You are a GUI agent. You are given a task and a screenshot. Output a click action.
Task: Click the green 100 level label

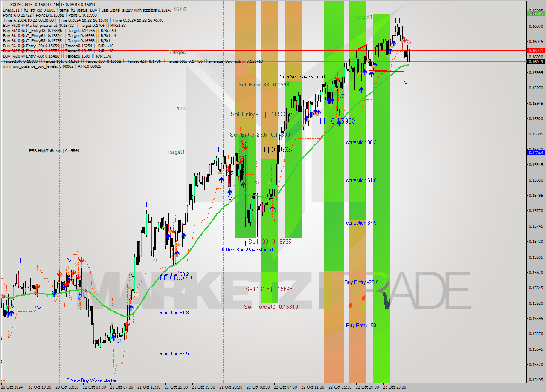tap(181, 108)
